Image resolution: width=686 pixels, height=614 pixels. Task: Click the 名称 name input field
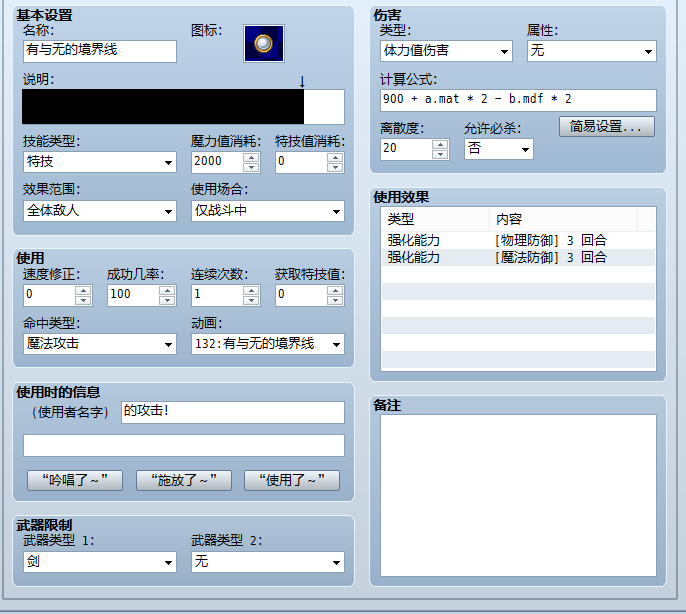pyautogui.click(x=100, y=51)
